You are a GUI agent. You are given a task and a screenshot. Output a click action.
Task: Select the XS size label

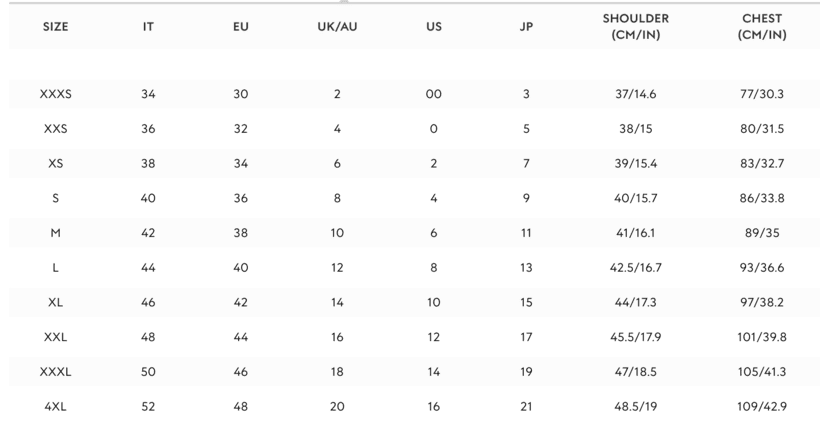(x=55, y=164)
